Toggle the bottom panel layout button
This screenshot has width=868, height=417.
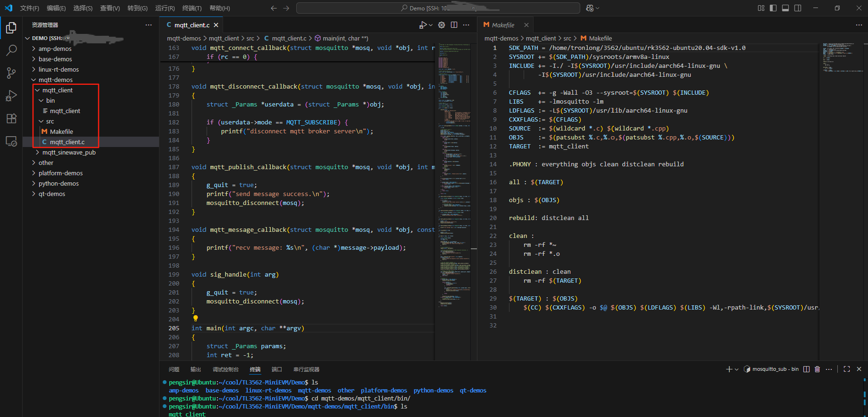tap(785, 8)
